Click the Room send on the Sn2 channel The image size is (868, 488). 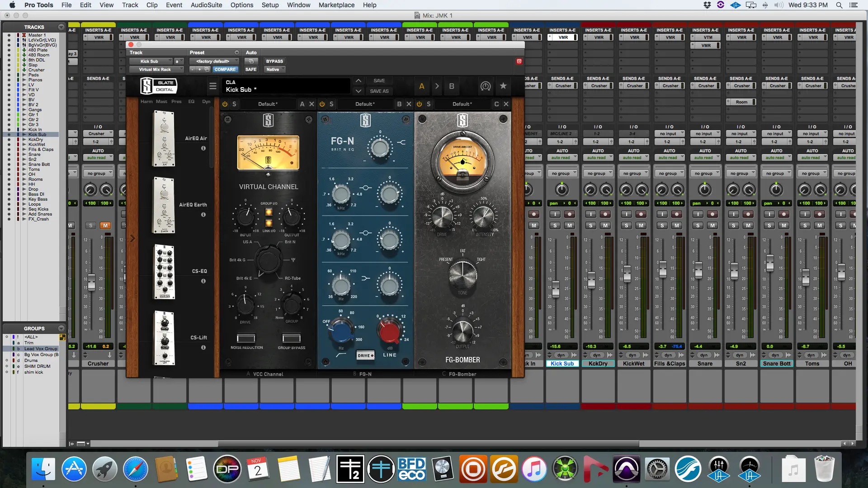pyautogui.click(x=741, y=102)
